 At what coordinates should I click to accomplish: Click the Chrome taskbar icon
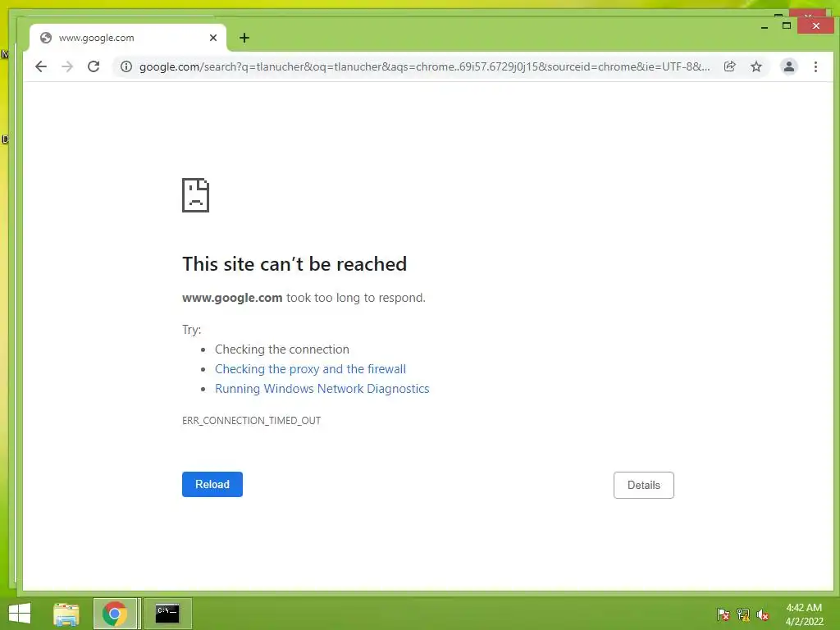115,614
